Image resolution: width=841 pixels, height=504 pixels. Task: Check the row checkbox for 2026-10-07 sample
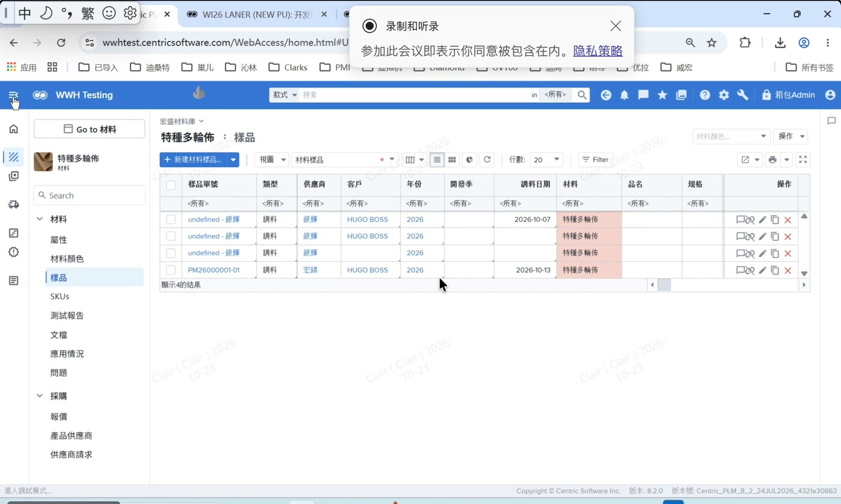point(171,220)
